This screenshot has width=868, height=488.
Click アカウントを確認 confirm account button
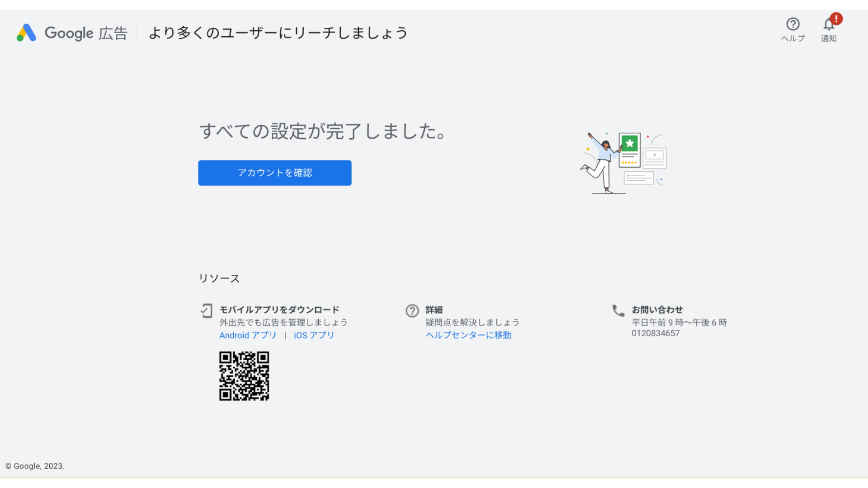click(275, 173)
